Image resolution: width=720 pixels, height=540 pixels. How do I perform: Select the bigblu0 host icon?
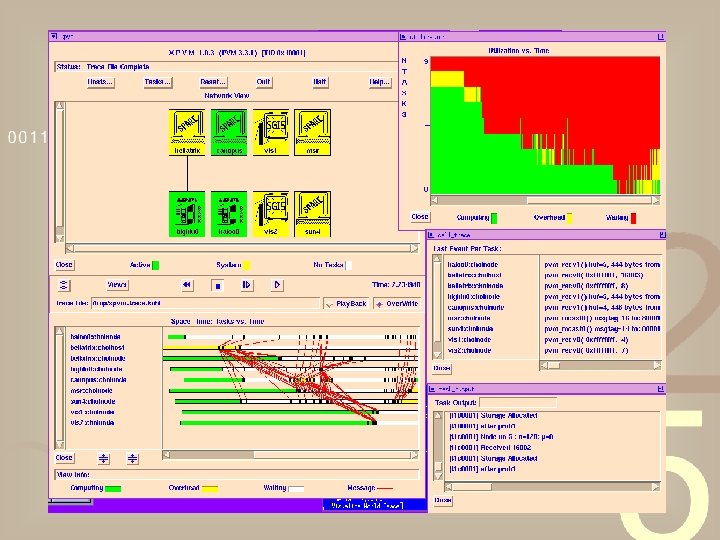click(x=187, y=214)
